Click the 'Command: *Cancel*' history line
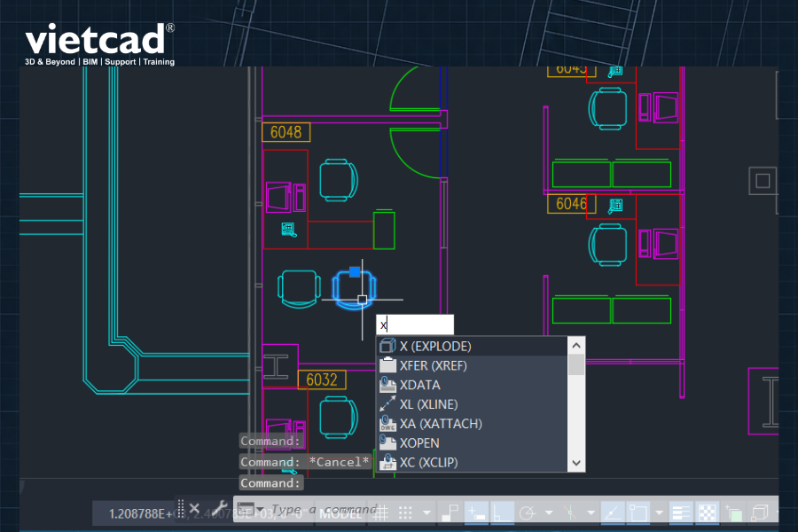Image resolution: width=798 pixels, height=532 pixels. click(304, 462)
